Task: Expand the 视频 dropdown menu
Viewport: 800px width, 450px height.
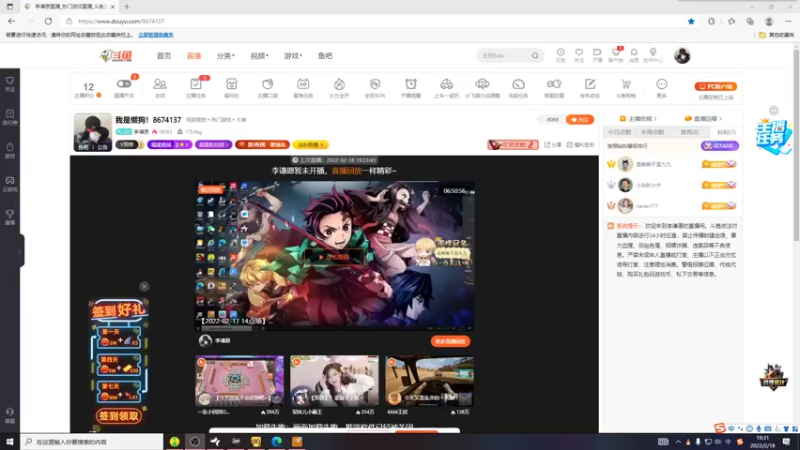Action: 259,56
